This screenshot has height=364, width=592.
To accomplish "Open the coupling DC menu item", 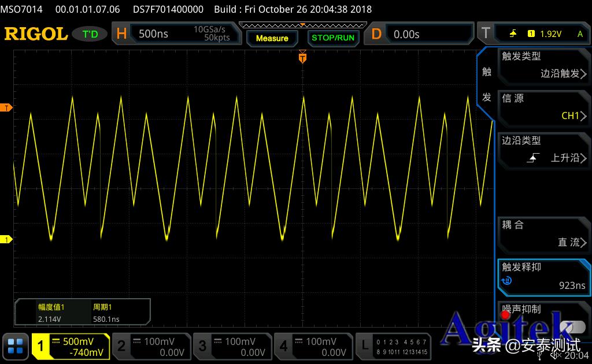I will (x=543, y=234).
